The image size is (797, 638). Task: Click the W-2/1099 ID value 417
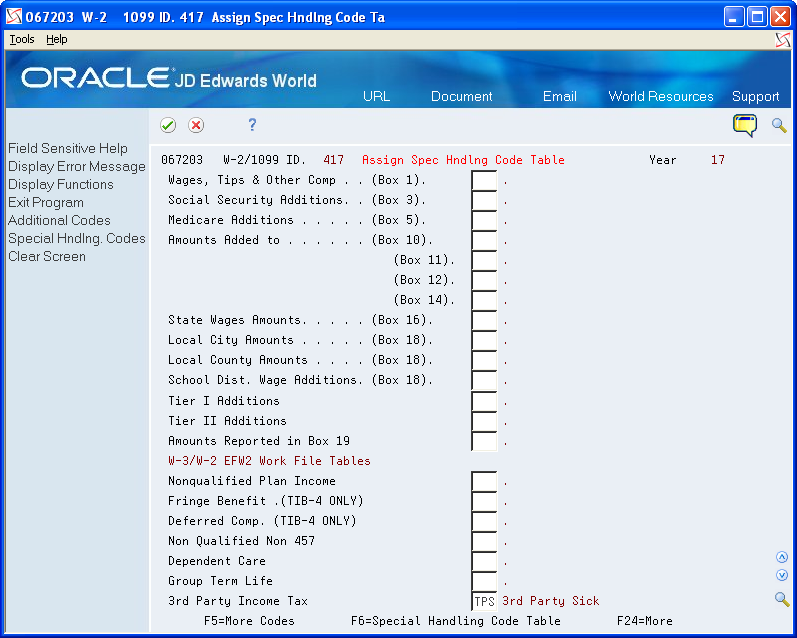pyautogui.click(x=333, y=160)
